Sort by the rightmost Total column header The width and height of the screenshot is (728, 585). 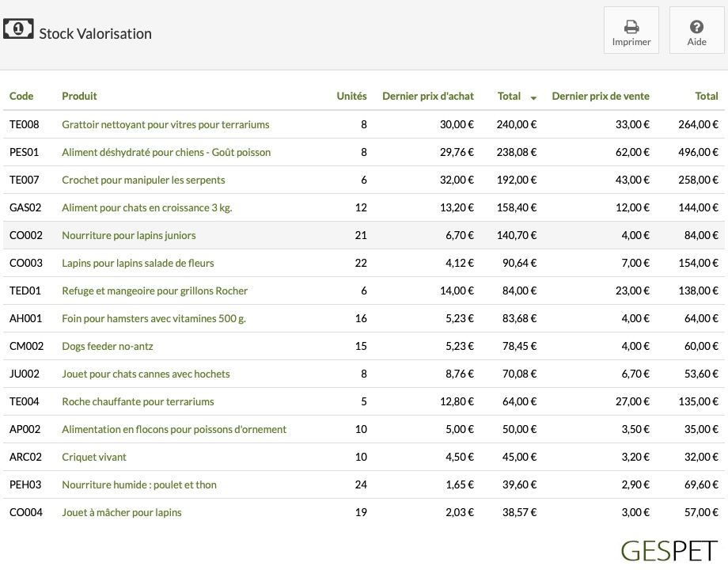pyautogui.click(x=706, y=96)
